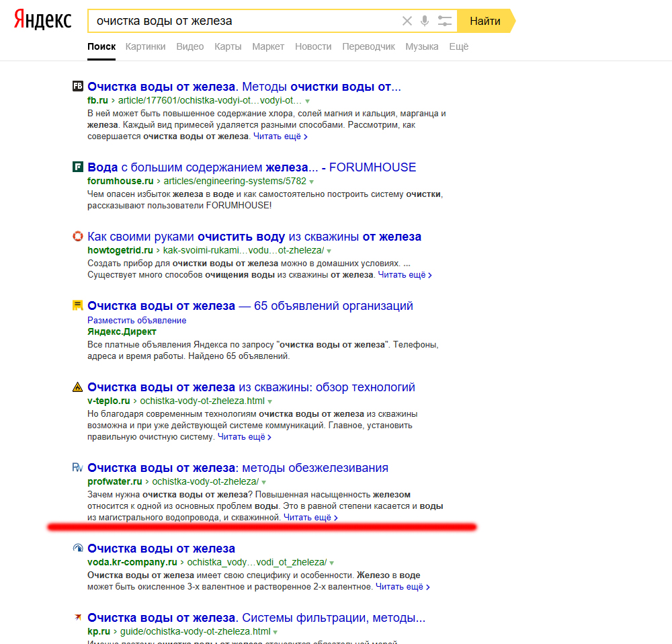The width and height of the screenshot is (672, 644).
Task: Click the profwater.ru green domain link
Action: pos(115,481)
